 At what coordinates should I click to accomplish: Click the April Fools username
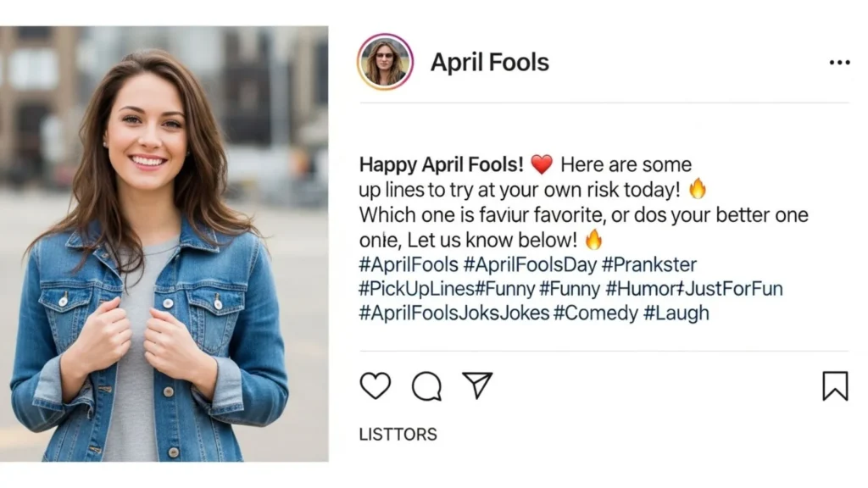pos(490,62)
